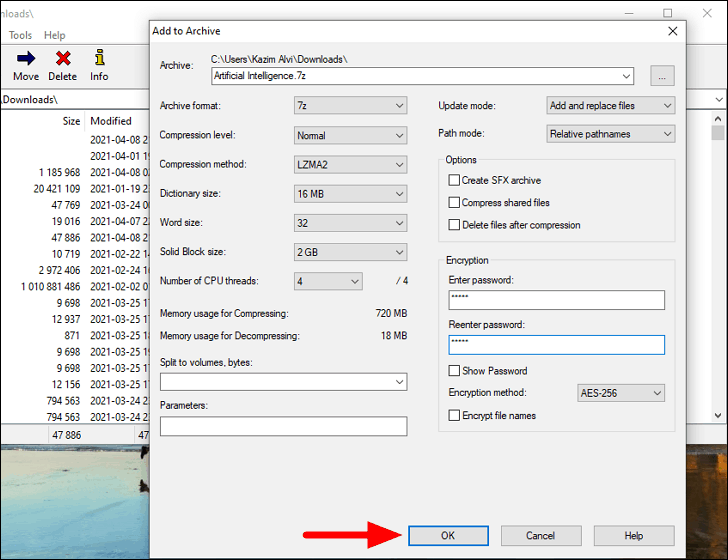Open the Encryption method AES-256 dropdown
Image resolution: width=728 pixels, height=560 pixels.
pos(621,393)
